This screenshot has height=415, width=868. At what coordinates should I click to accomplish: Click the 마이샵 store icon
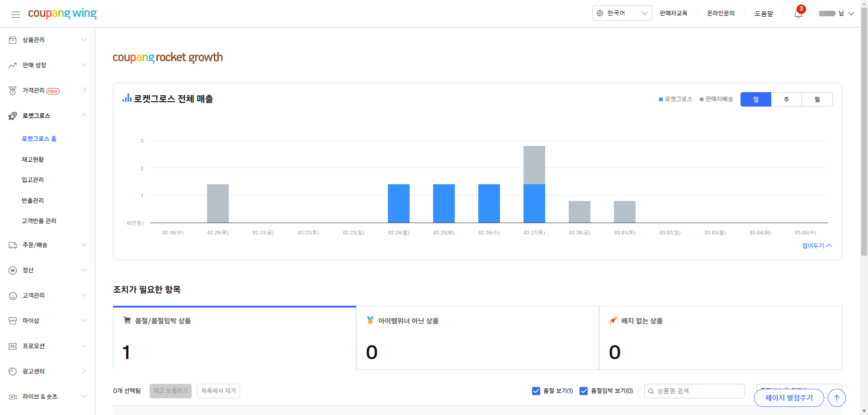click(13, 321)
